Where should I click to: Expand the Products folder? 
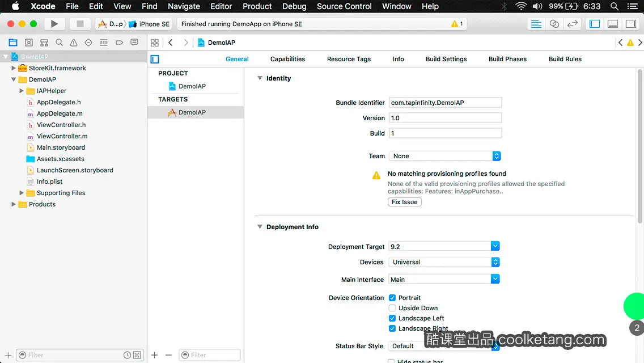pyautogui.click(x=13, y=204)
